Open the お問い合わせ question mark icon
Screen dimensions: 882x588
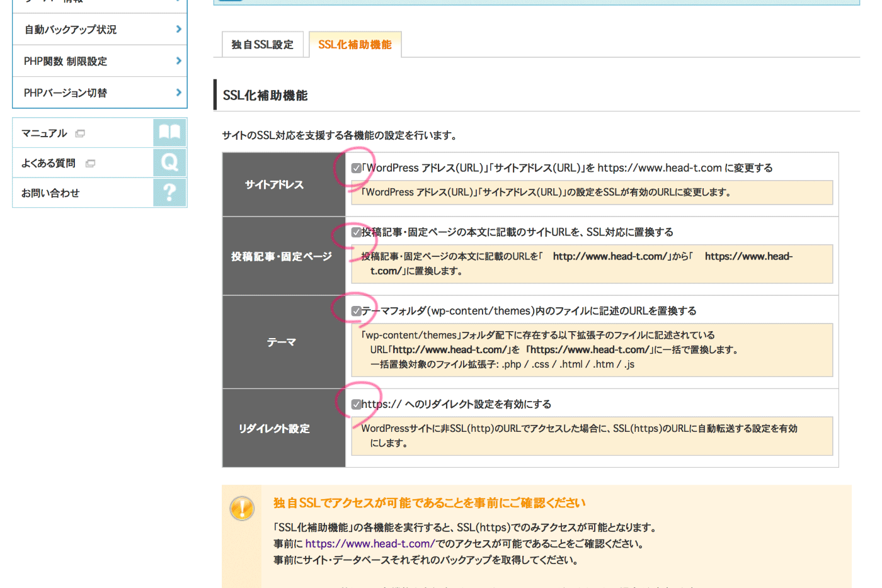click(169, 192)
